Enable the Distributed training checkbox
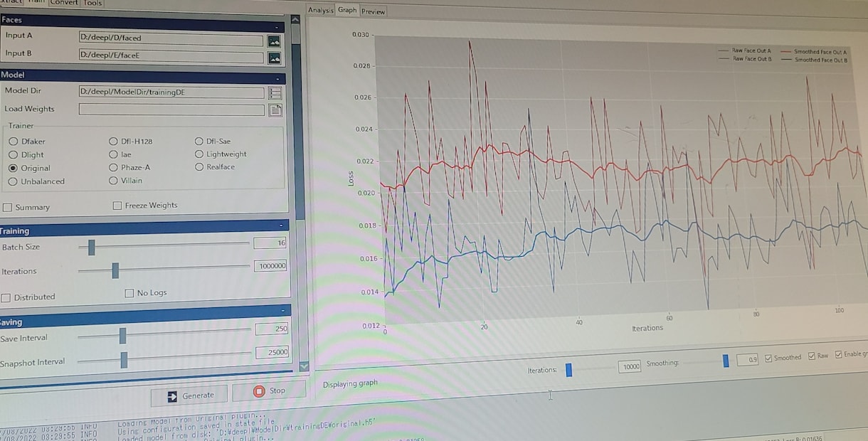 pyautogui.click(x=6, y=297)
